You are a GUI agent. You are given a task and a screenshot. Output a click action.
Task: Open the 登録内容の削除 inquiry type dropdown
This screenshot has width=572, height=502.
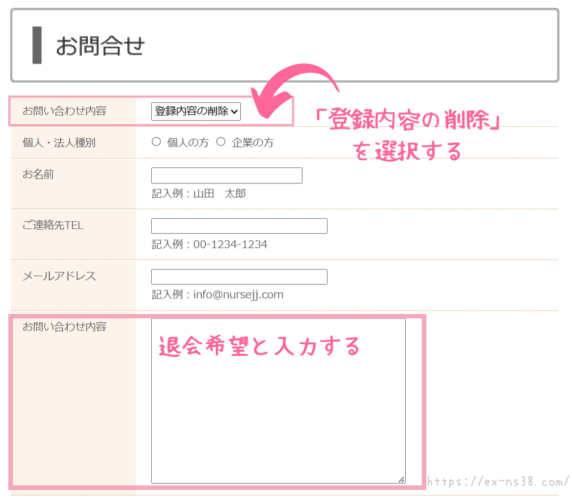tap(196, 111)
